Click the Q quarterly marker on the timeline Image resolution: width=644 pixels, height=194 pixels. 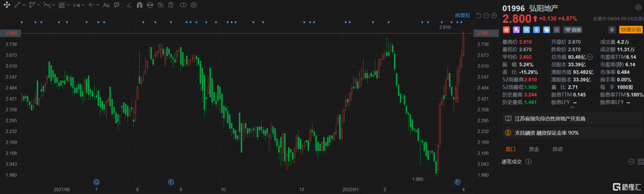96,182
